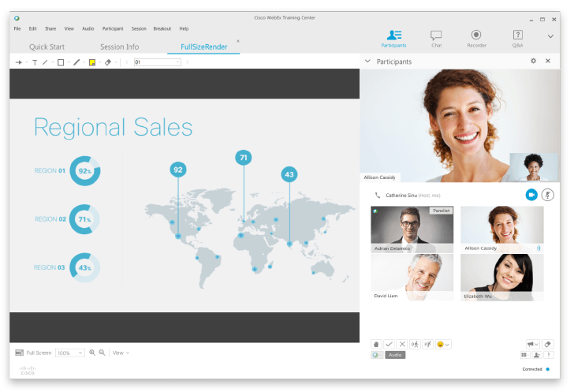Click the Audio button

click(x=395, y=355)
